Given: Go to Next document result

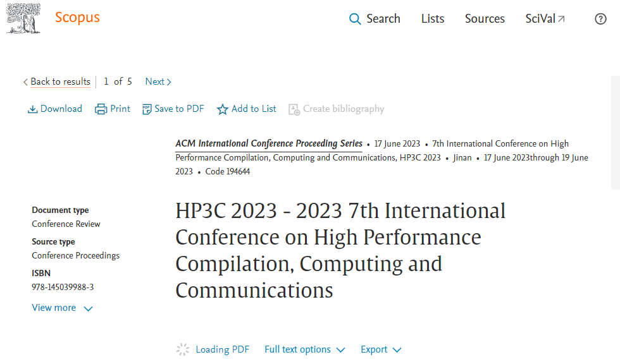Looking at the screenshot, I should 158,82.
